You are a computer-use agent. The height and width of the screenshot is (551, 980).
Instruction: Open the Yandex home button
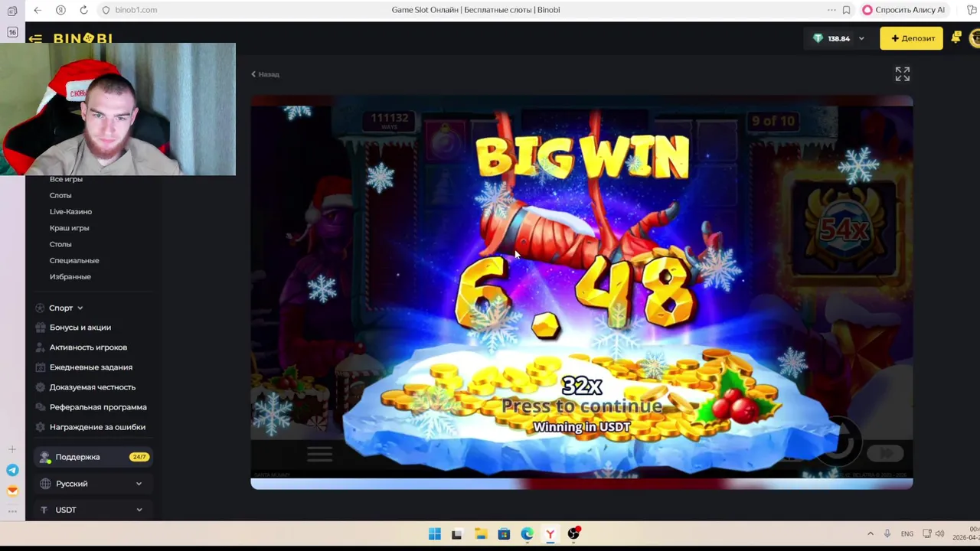60,10
